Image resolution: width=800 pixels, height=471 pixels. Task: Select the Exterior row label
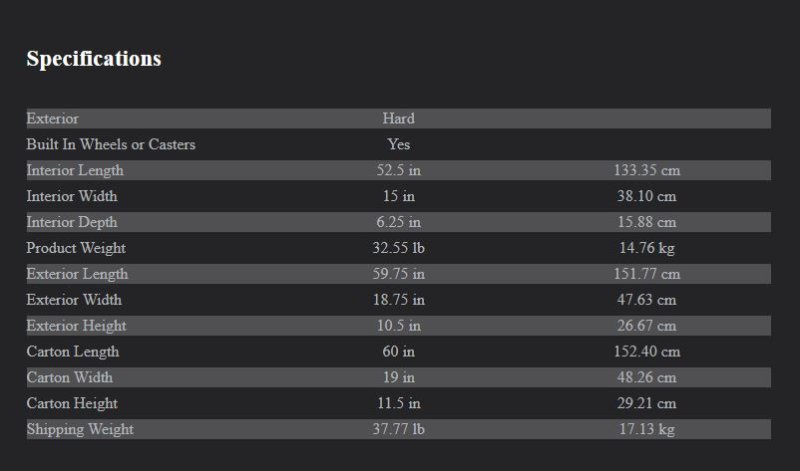pos(52,119)
